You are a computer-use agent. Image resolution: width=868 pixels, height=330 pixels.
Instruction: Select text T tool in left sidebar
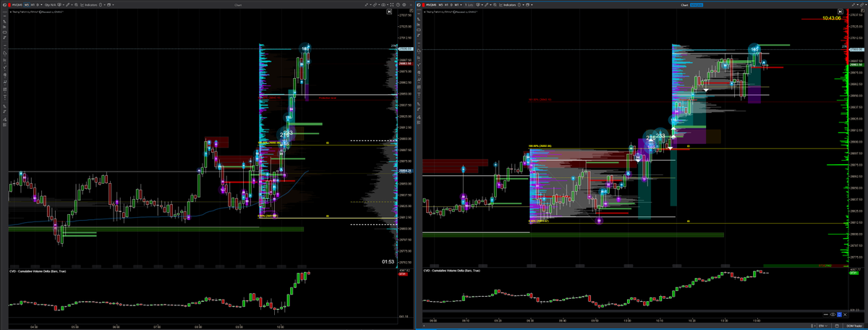[4, 96]
